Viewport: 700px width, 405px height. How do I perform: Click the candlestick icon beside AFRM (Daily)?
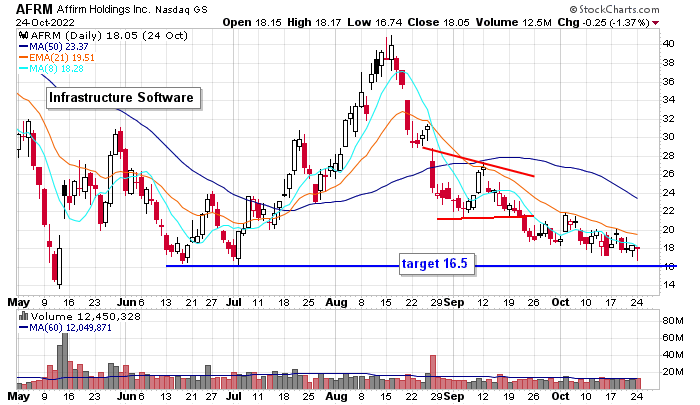(x=24, y=35)
